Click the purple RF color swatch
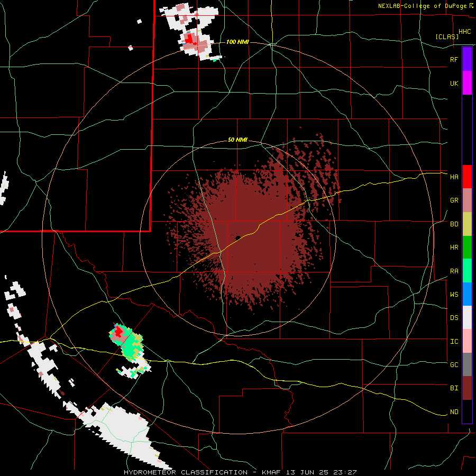The height and width of the screenshot is (476, 476). tap(467, 59)
